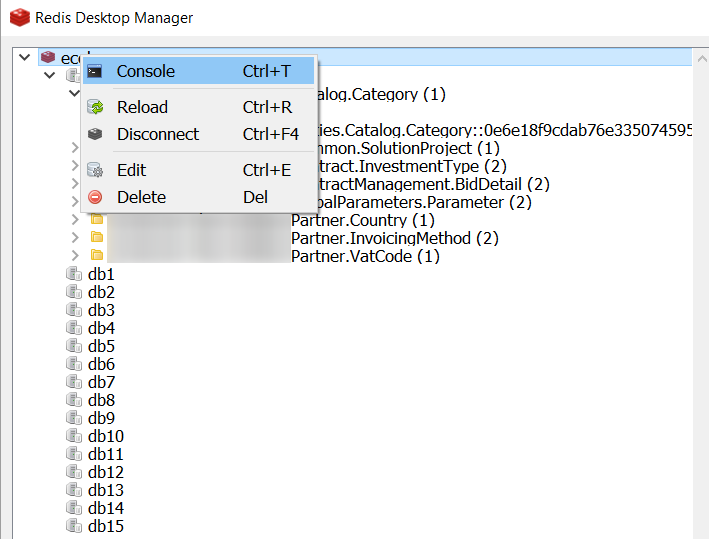Image resolution: width=709 pixels, height=539 pixels.
Task: Click the red Delete circle icon
Action: 95,197
